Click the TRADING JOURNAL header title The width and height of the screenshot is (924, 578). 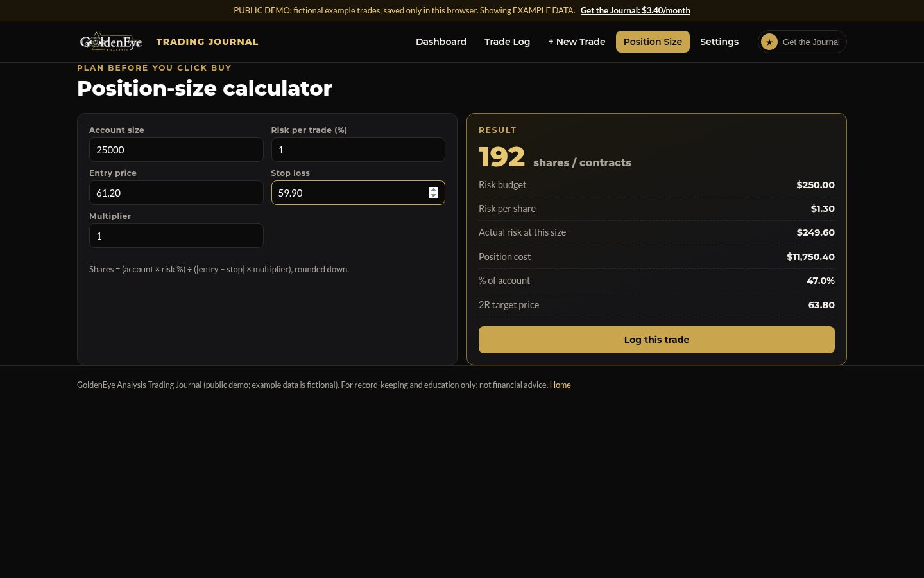click(207, 42)
